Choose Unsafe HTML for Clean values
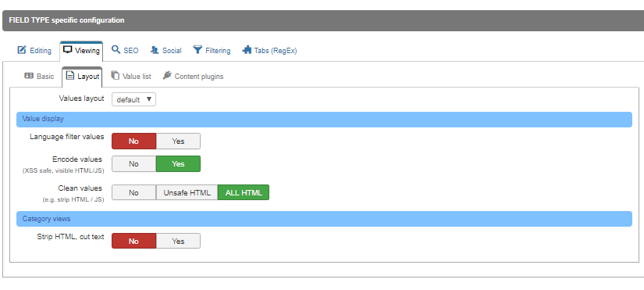This screenshot has width=644, height=290. (187, 192)
